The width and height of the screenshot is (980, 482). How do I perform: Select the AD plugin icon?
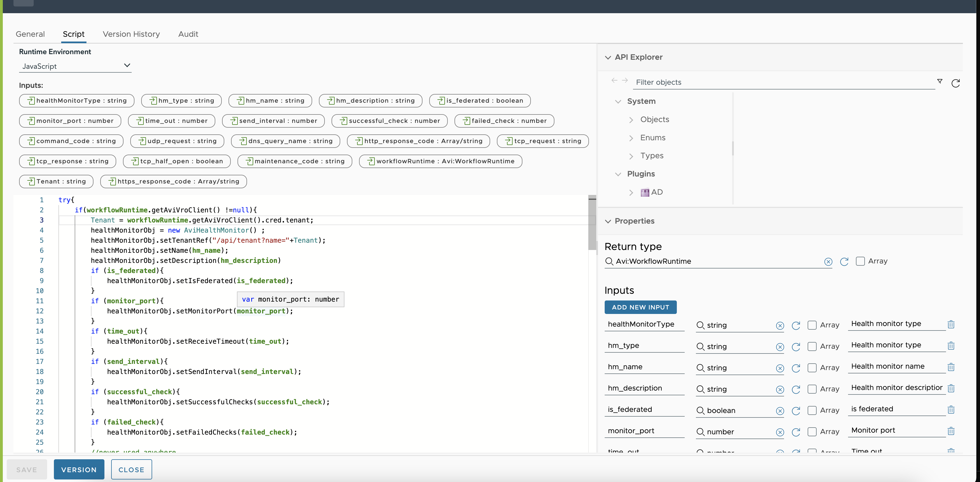click(645, 192)
